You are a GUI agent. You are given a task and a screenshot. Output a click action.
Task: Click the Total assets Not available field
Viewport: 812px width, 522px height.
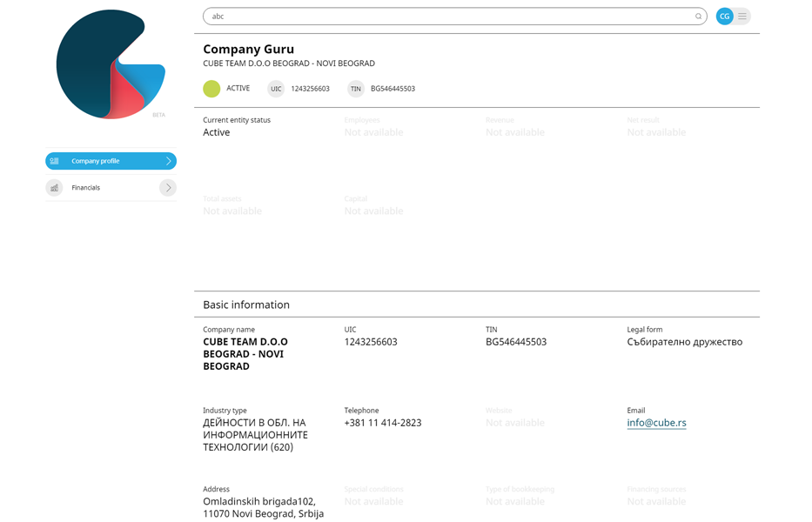[x=232, y=211]
